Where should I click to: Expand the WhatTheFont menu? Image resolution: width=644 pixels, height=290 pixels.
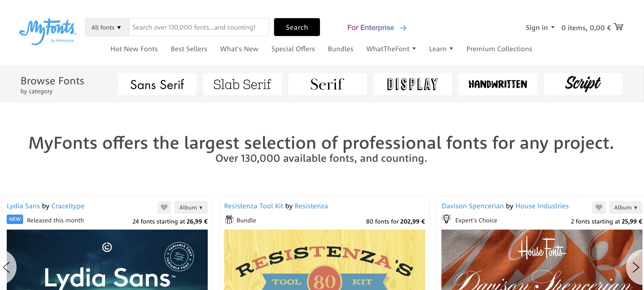[x=391, y=49]
